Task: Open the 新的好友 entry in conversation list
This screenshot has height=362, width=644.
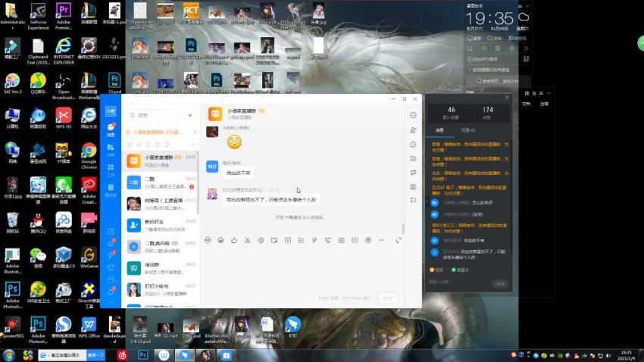Action: pyautogui.click(x=161, y=225)
